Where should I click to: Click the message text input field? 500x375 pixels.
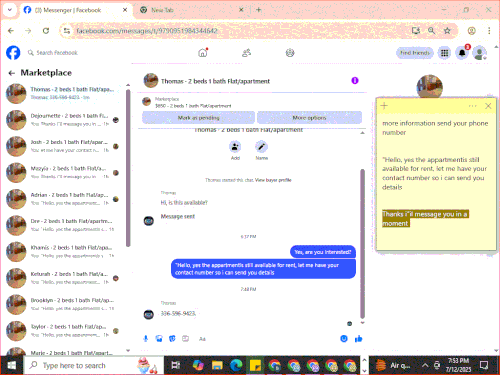click(267, 339)
